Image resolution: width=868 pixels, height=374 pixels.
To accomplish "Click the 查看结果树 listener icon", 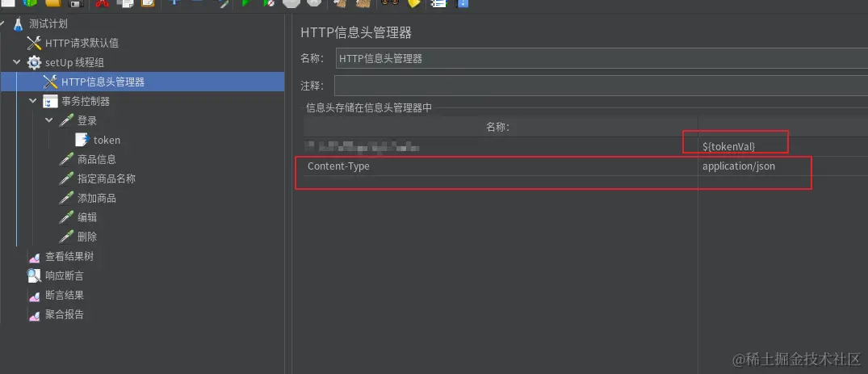I will click(35, 257).
